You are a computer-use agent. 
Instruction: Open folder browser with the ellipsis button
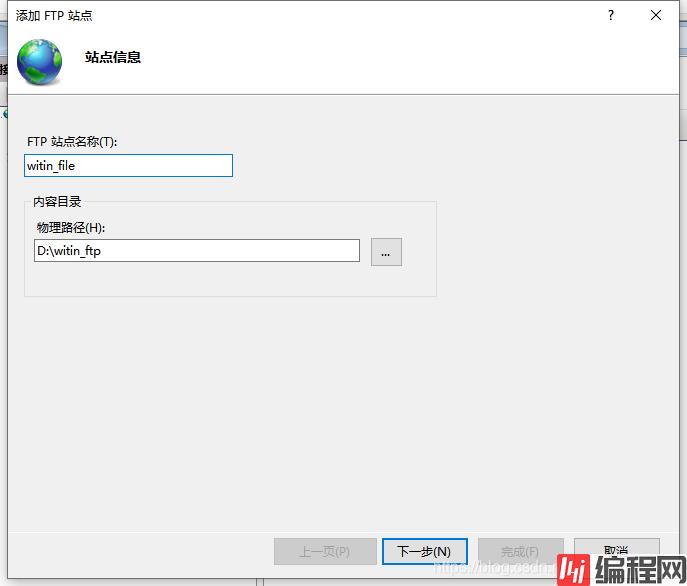click(x=386, y=252)
